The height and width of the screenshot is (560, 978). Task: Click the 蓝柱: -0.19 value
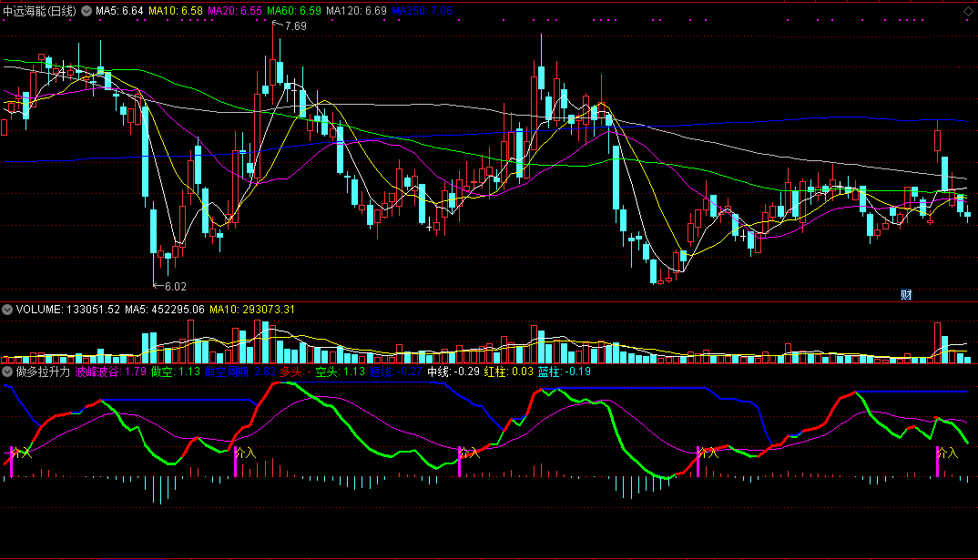(x=565, y=372)
